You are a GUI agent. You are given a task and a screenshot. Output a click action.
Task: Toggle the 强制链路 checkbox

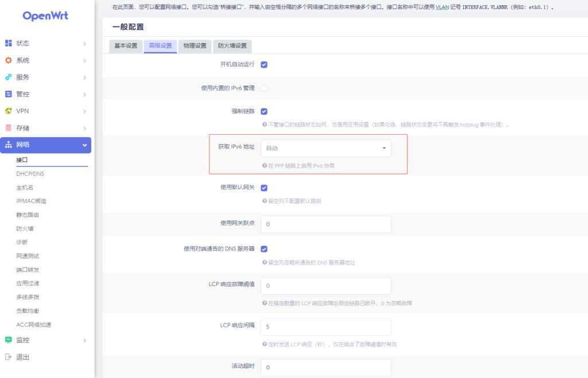264,111
